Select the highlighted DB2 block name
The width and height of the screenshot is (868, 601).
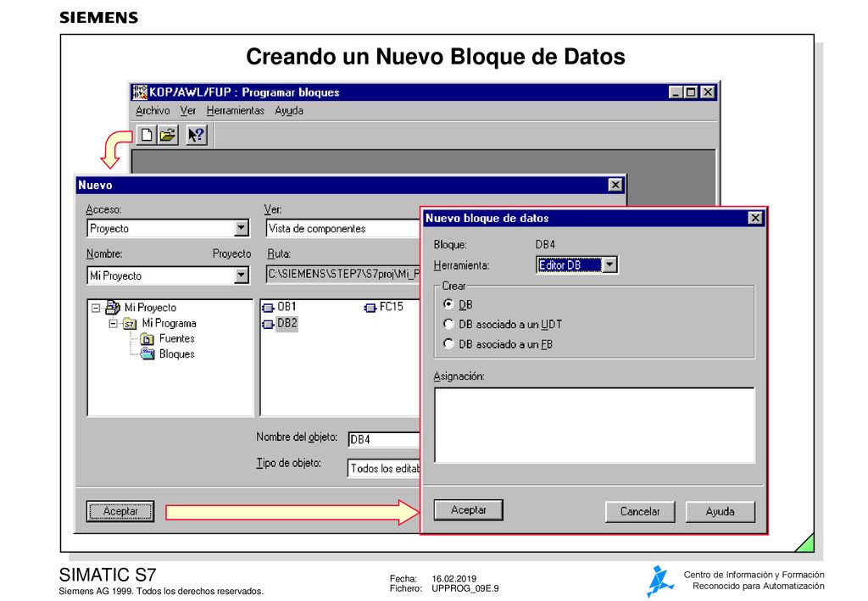tap(287, 323)
